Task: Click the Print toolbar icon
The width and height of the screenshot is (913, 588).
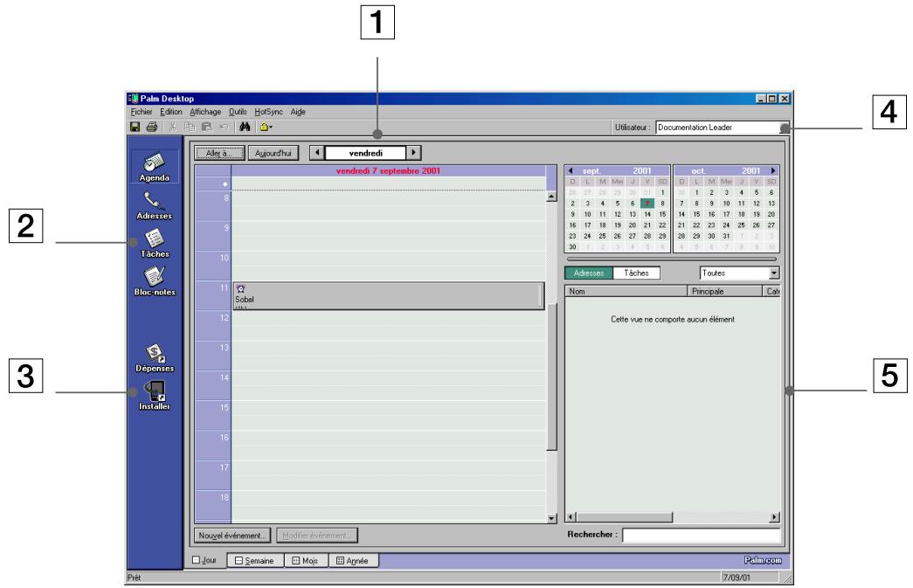Action: (152, 127)
